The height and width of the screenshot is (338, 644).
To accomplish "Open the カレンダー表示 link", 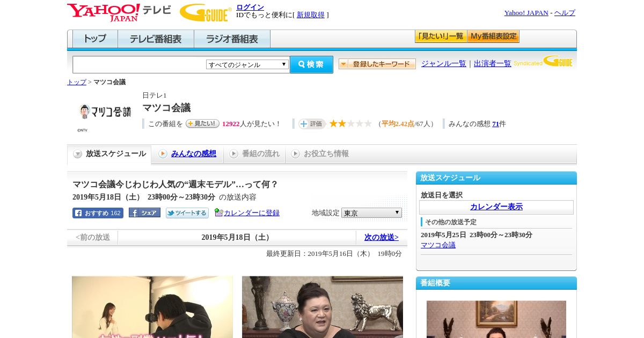I will tap(496, 207).
